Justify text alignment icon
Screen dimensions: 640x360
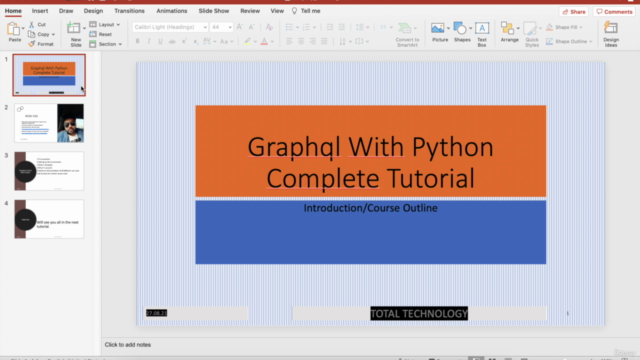click(324, 41)
